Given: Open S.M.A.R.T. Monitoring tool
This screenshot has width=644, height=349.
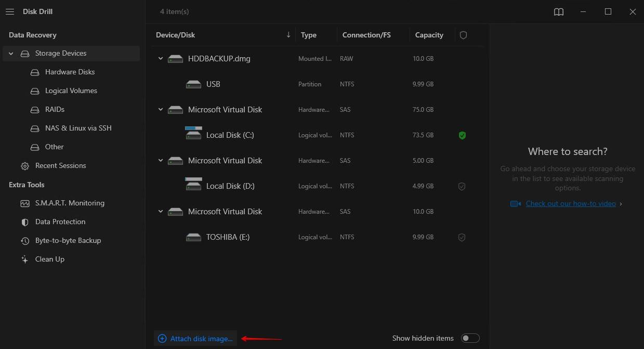Looking at the screenshot, I should click(70, 203).
